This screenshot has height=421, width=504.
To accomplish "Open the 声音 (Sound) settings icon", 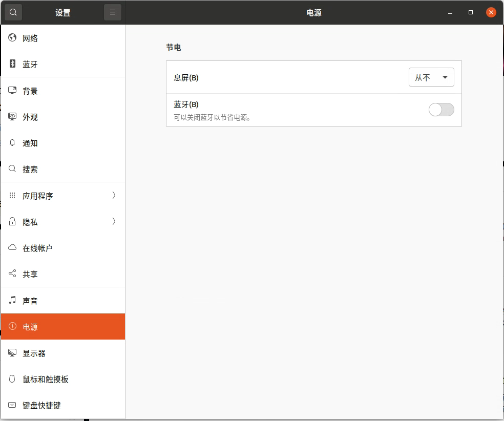I will pos(12,300).
